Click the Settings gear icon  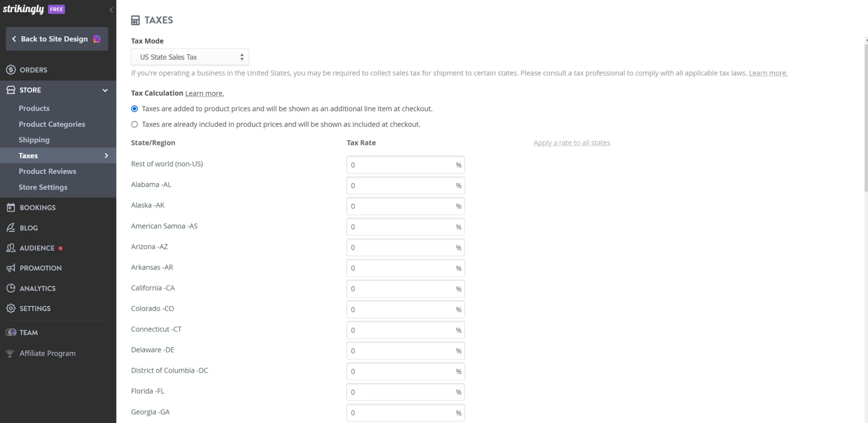[x=11, y=308]
